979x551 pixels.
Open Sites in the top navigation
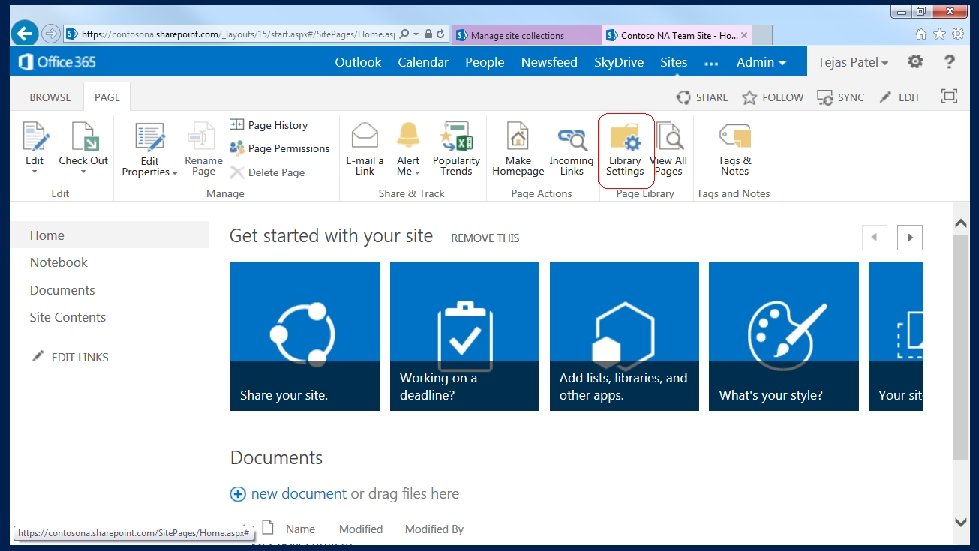[674, 62]
